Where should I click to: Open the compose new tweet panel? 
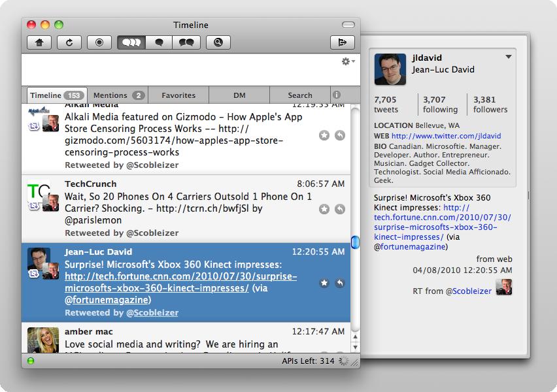pyautogui.click(x=342, y=42)
